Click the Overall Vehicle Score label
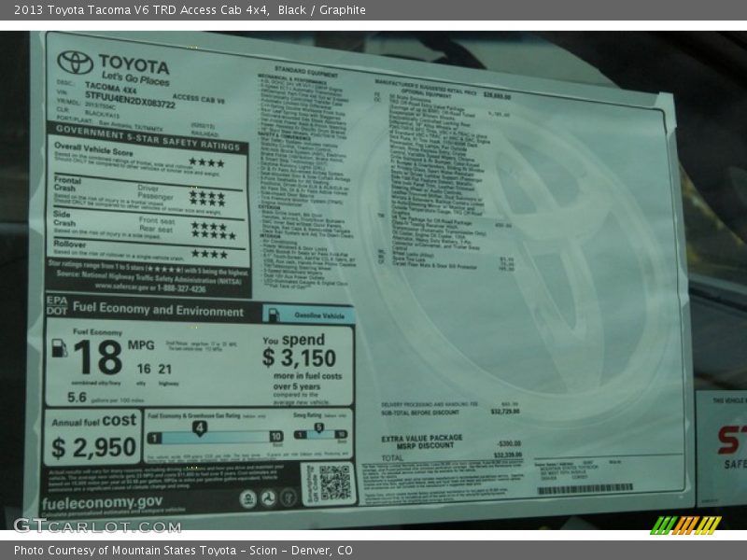The height and width of the screenshot is (560, 747). pyautogui.click(x=93, y=149)
